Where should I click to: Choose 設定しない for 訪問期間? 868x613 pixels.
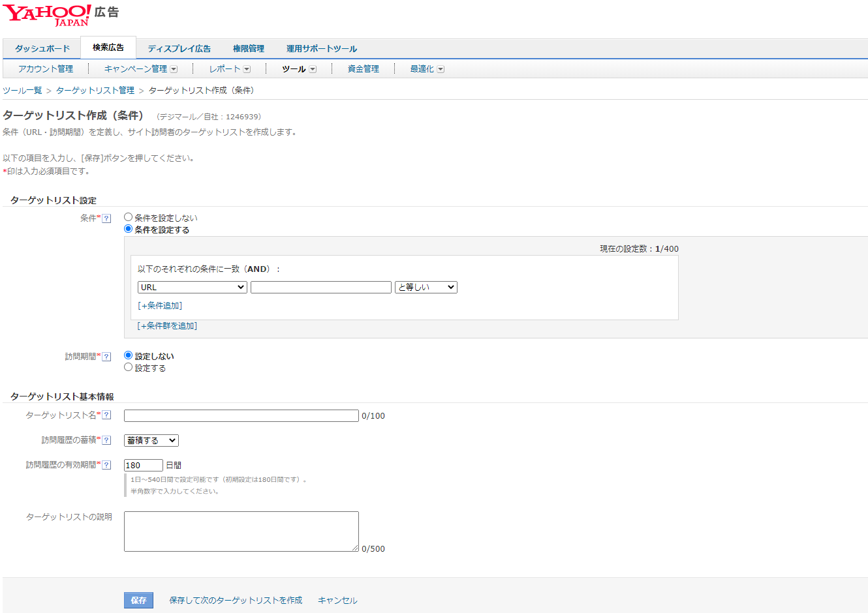click(128, 355)
